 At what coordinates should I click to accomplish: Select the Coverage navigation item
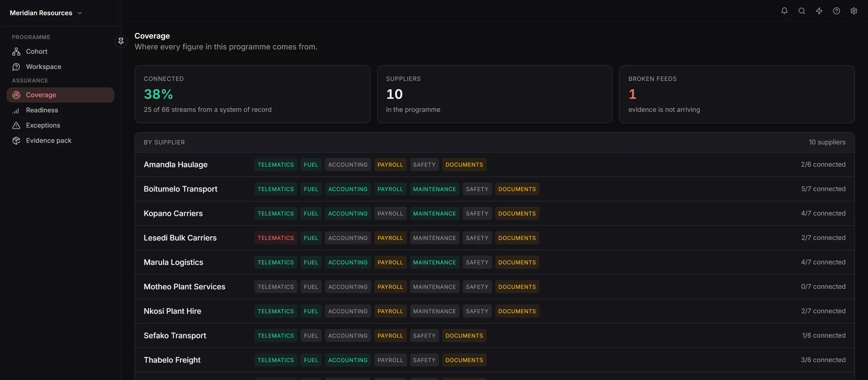[60, 95]
